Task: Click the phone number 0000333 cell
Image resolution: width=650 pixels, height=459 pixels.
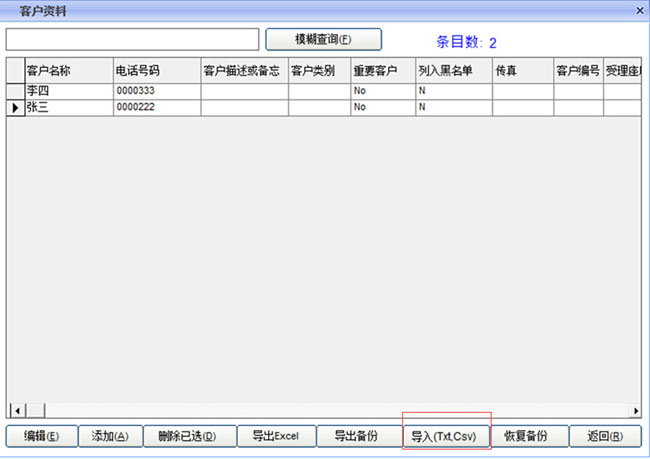Action: [156, 91]
